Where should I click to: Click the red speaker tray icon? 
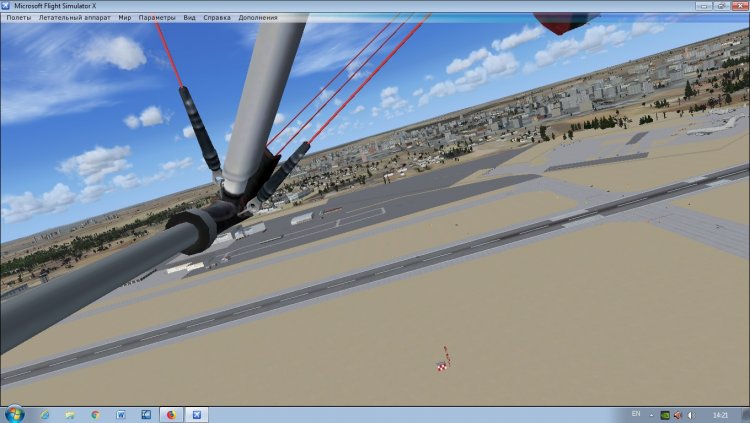click(x=678, y=414)
